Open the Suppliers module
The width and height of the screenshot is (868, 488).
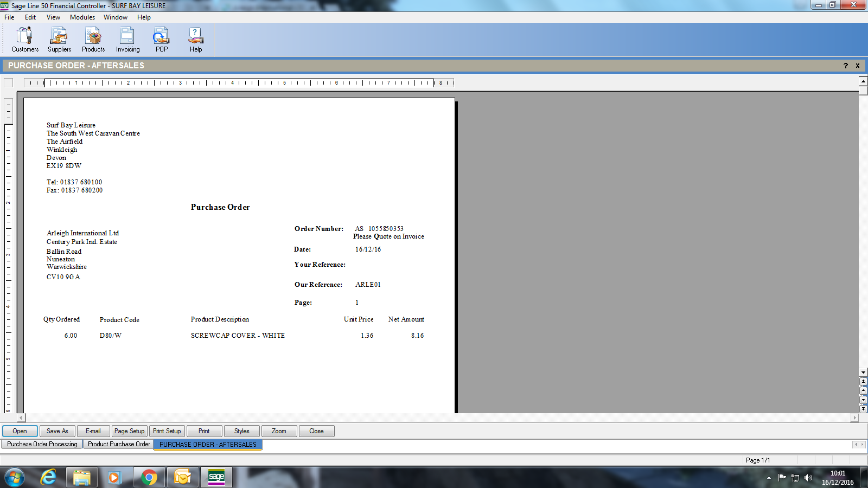pyautogui.click(x=59, y=40)
